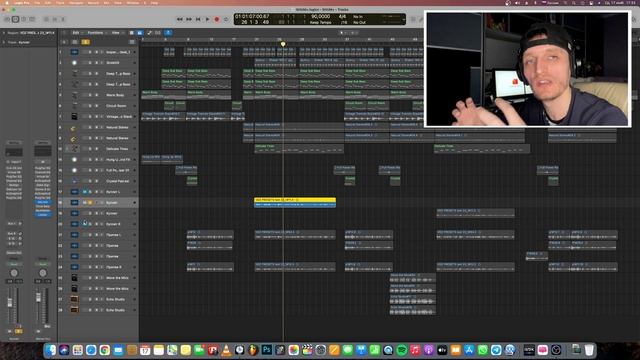Open the Logic Pro application menu

[x=22, y=3]
